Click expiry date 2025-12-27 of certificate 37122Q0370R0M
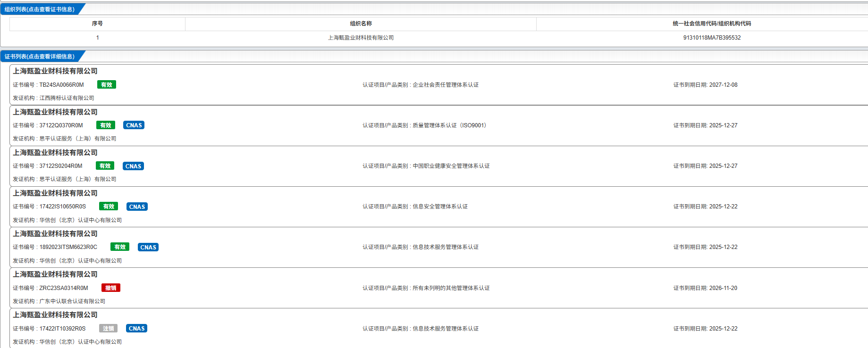 pos(723,125)
